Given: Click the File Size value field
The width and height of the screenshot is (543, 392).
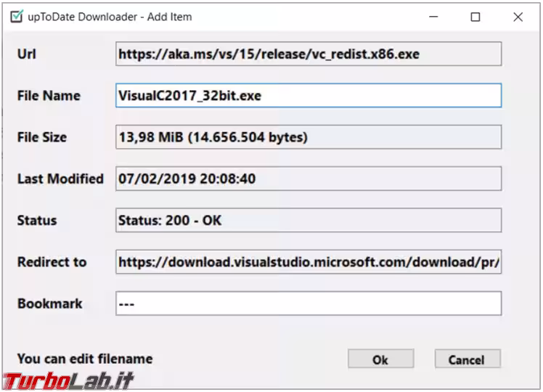Looking at the screenshot, I should click(x=309, y=136).
